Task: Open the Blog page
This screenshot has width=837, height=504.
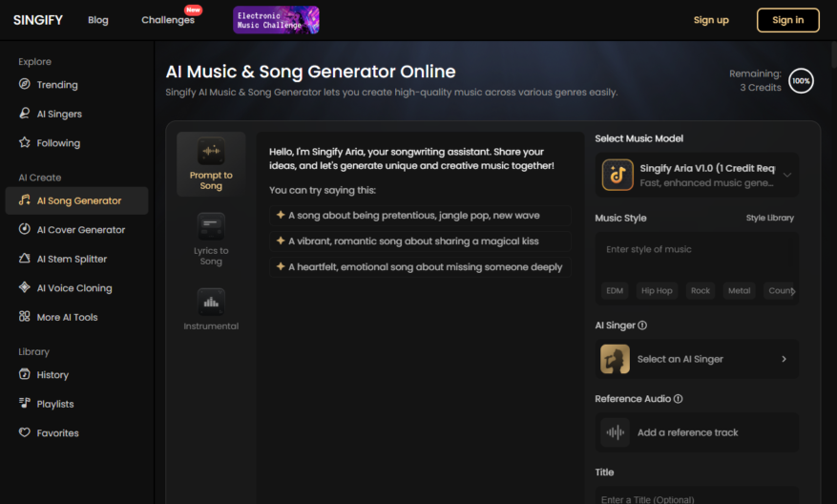Action: point(98,20)
